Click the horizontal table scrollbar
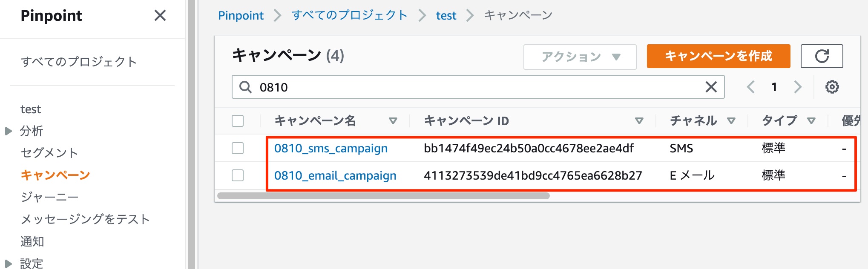 tap(383, 196)
